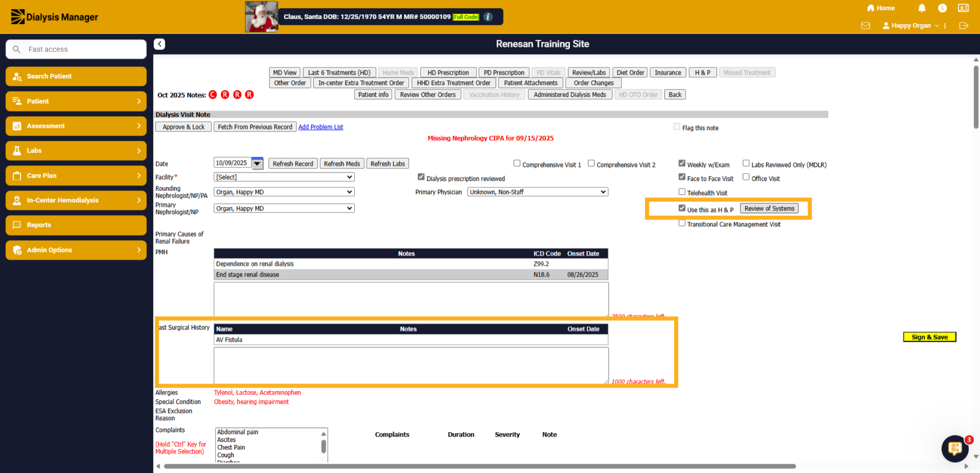Click the vertical page scrollbar
Image resolution: width=980 pixels, height=473 pixels.
[x=976, y=97]
